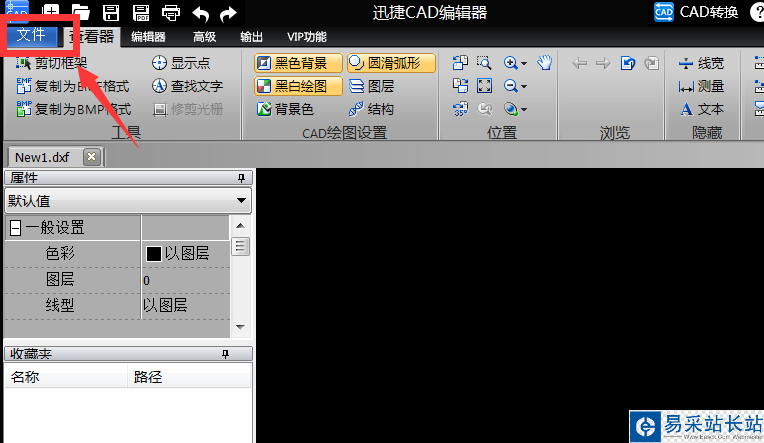Click the properties scrollbar down arrow
The width and height of the screenshot is (764, 443).
coord(240,327)
